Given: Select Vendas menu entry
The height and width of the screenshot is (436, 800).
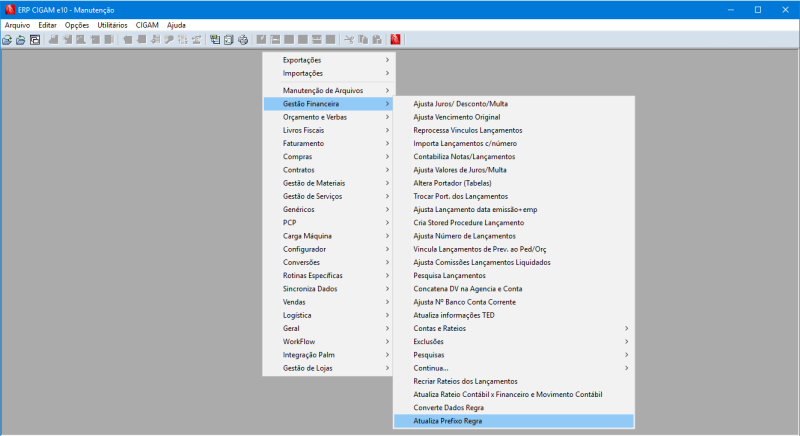Looking at the screenshot, I should coord(328,302).
